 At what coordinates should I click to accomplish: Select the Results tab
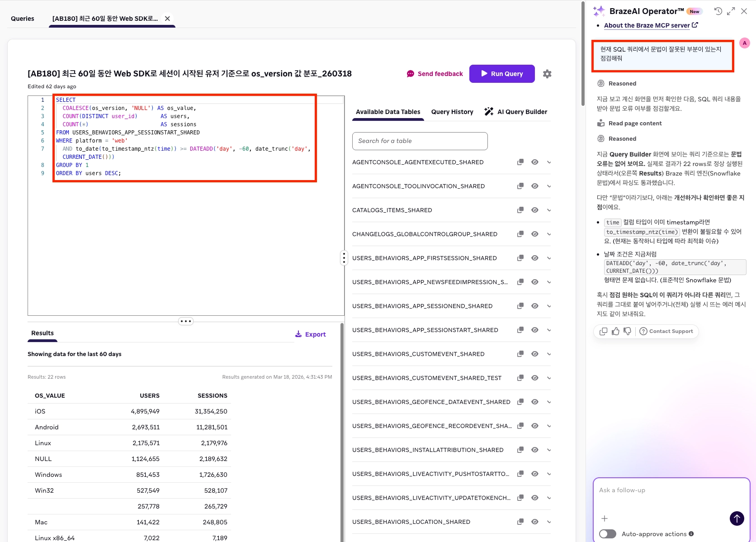click(43, 333)
